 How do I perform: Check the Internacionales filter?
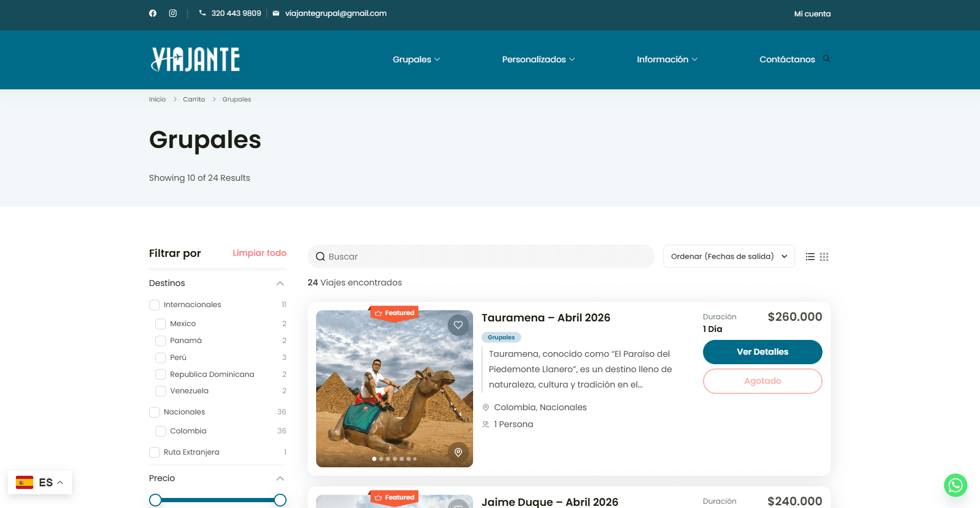[154, 305]
